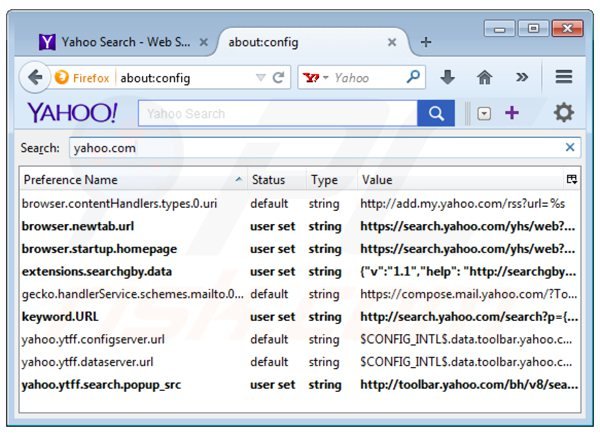Open the column picker icon
600x436 pixels.
pos(572,179)
